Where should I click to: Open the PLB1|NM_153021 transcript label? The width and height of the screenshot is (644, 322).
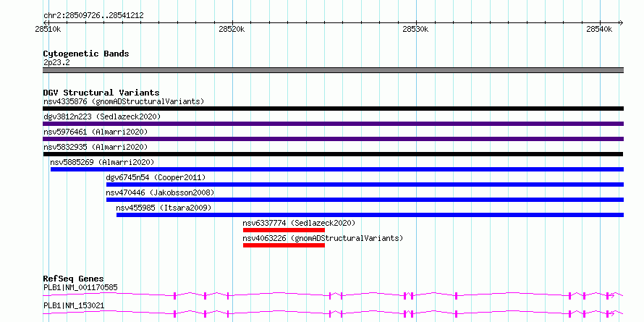(74, 305)
